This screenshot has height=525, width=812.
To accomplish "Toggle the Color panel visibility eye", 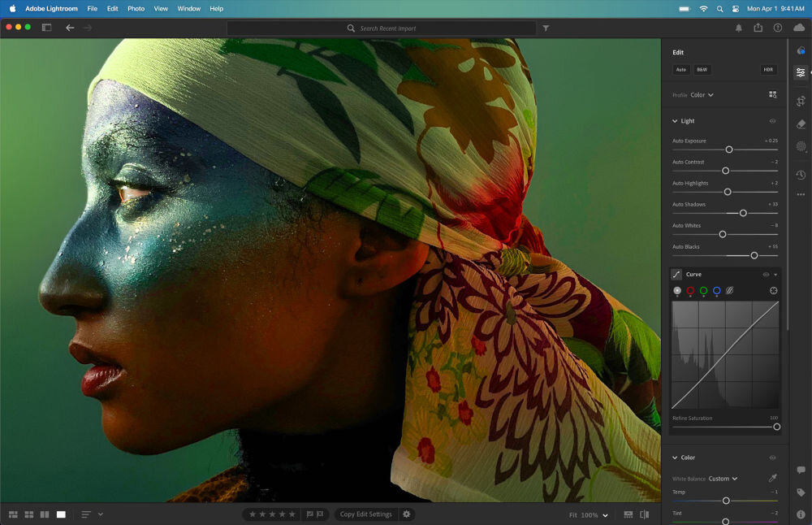I will [x=771, y=457].
